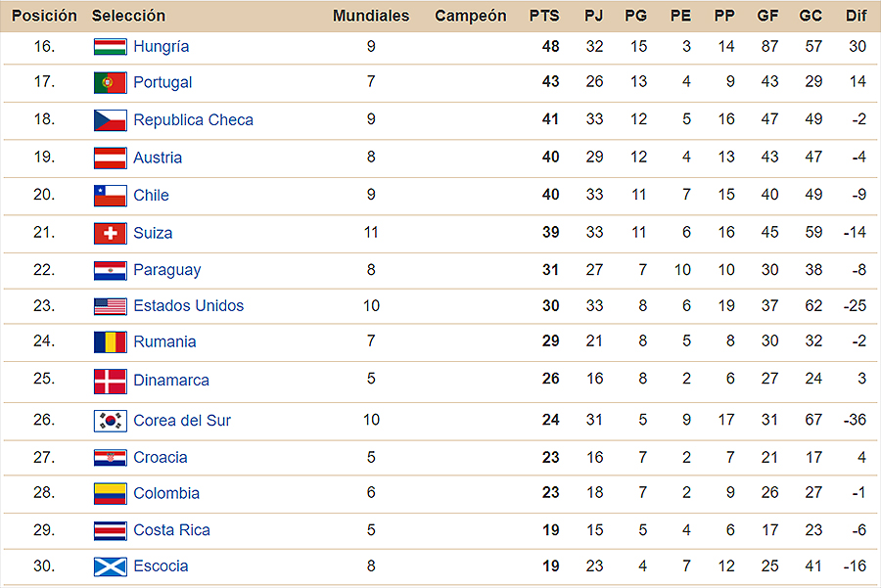Click the Swiss flag icon

point(110,233)
